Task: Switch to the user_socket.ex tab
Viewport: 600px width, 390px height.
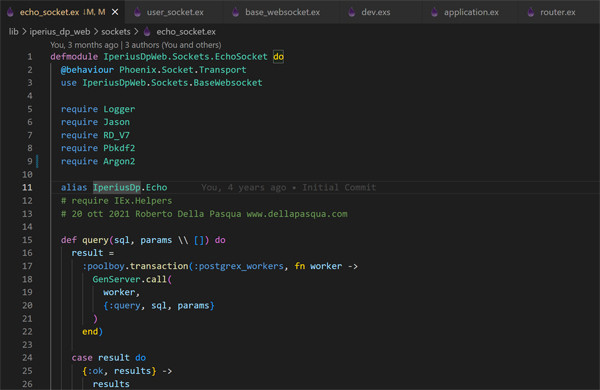Action: pyautogui.click(x=175, y=12)
